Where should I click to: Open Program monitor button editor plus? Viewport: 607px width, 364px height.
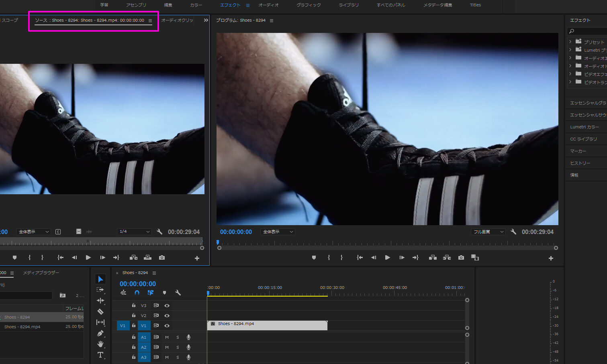[x=551, y=258]
